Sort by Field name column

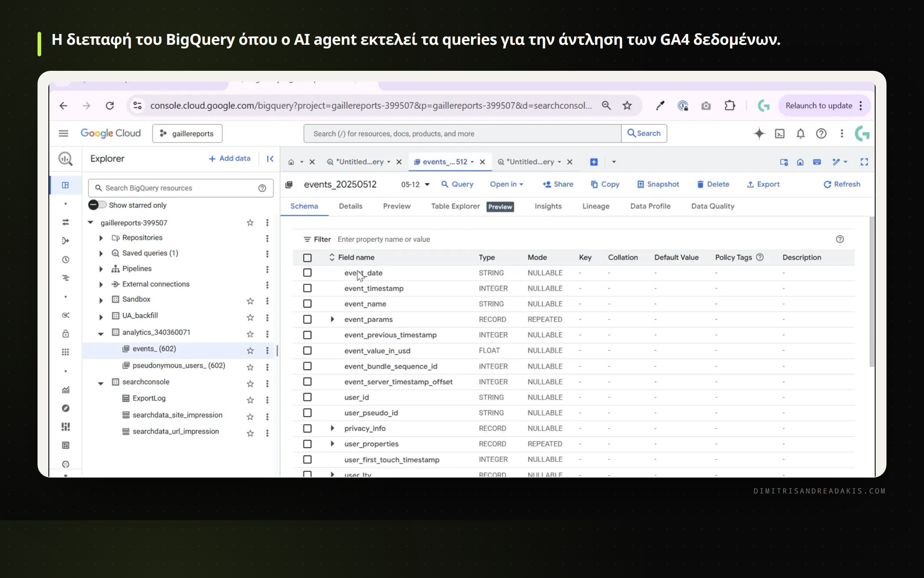[352, 257]
